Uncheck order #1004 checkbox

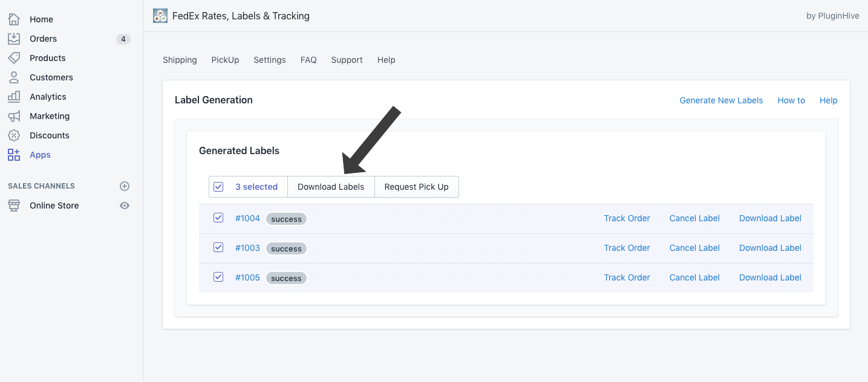click(x=218, y=218)
